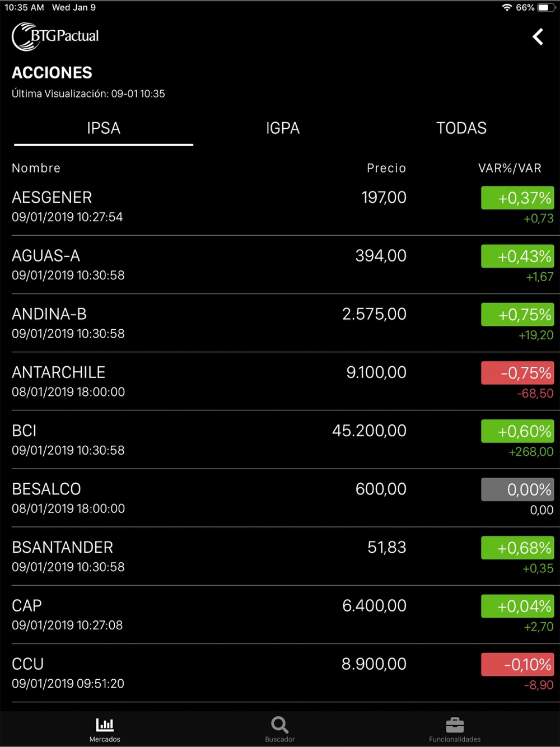This screenshot has width=560, height=747.
Task: Tap the Wi-Fi status icon
Action: pos(507,8)
